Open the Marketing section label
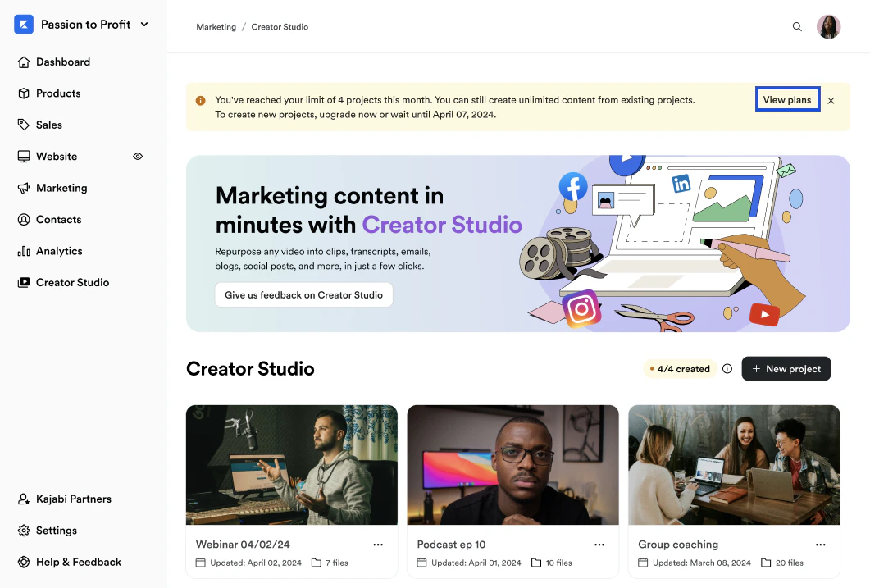870x588 pixels. coord(61,188)
